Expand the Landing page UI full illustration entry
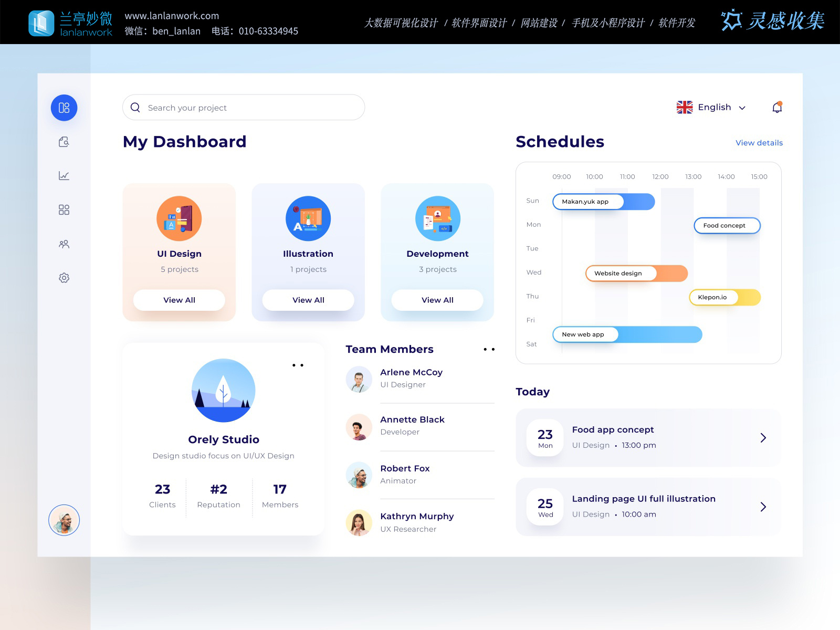840x630 pixels. 764,507
